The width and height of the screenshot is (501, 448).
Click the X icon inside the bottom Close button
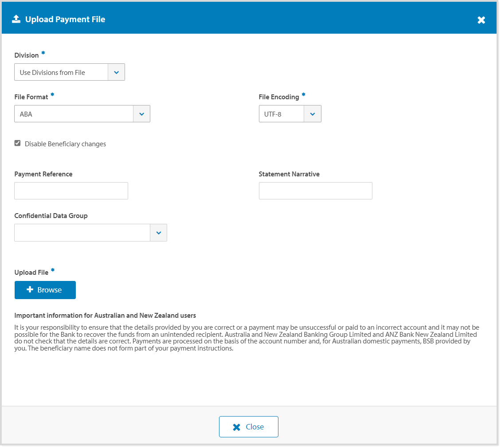(237, 427)
